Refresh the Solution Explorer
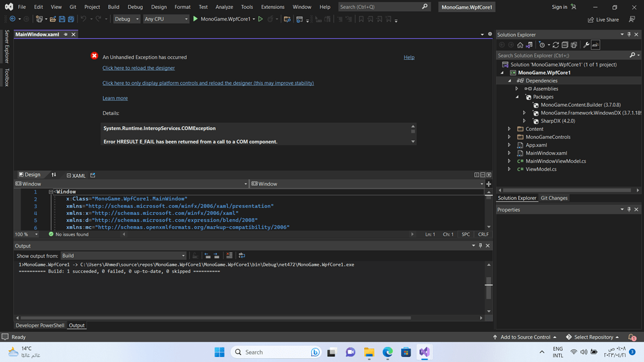 [556, 45]
